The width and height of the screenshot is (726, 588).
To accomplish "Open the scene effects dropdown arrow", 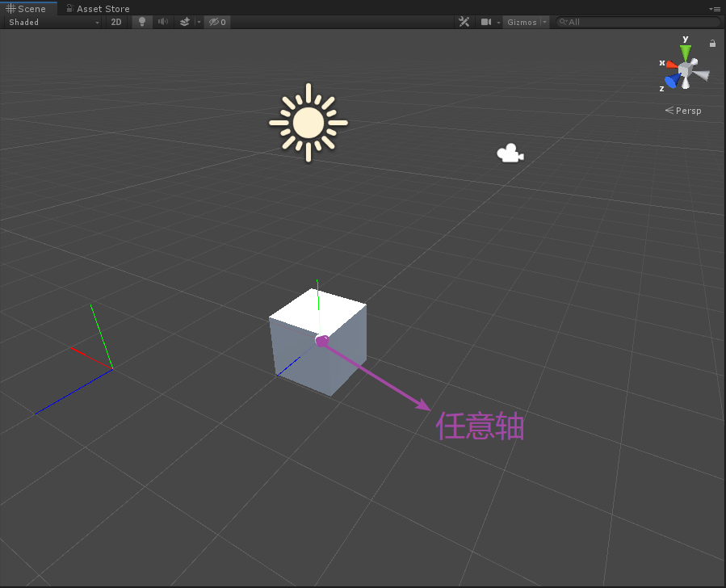I will [x=199, y=23].
